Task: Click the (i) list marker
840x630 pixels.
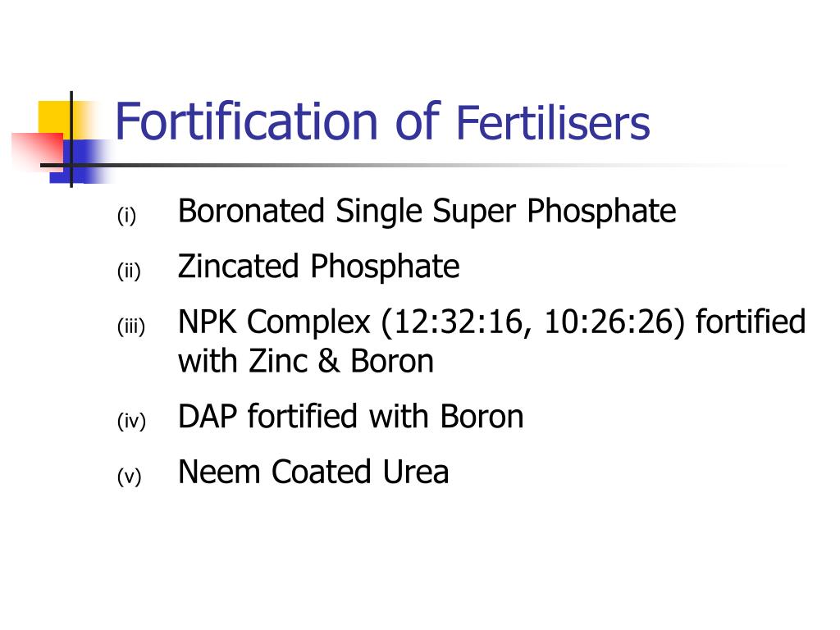Action: (126, 216)
